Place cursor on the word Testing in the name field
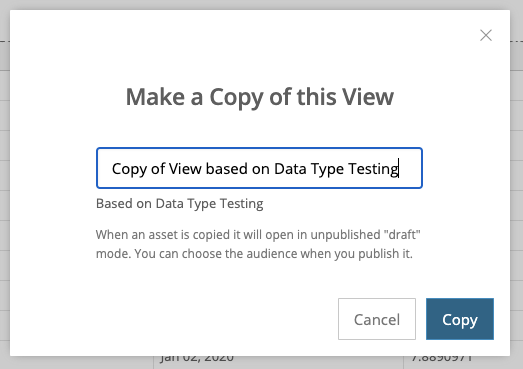Viewport: 523px width, 369px height. (373, 169)
